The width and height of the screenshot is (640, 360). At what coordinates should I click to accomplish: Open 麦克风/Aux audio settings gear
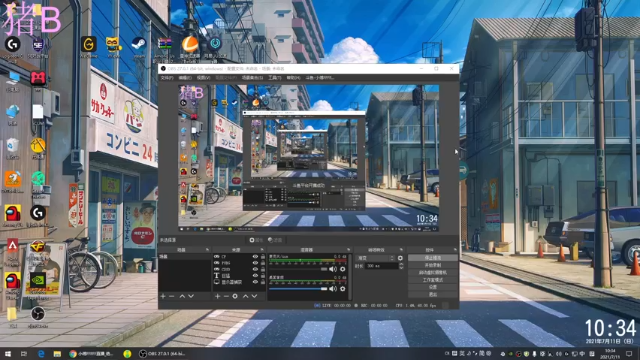(x=342, y=269)
